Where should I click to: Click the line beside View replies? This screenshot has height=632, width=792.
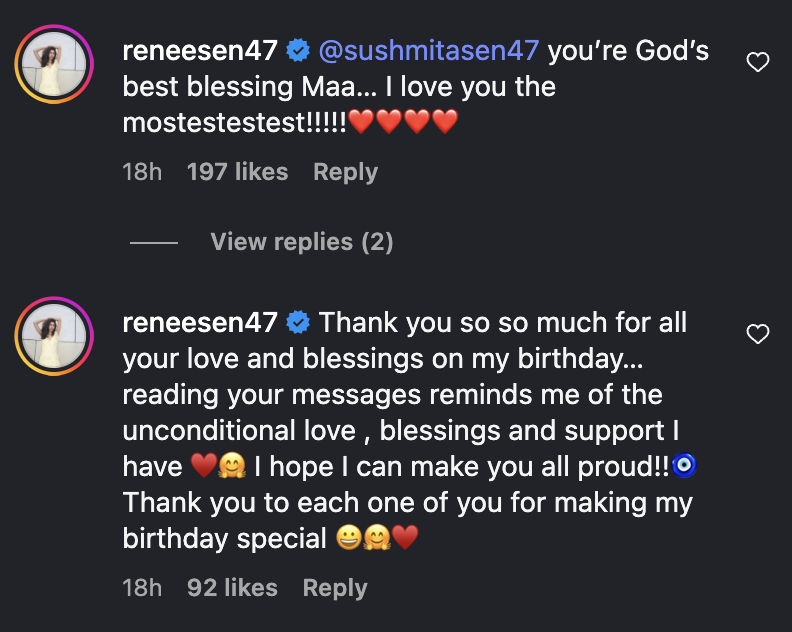click(x=154, y=243)
